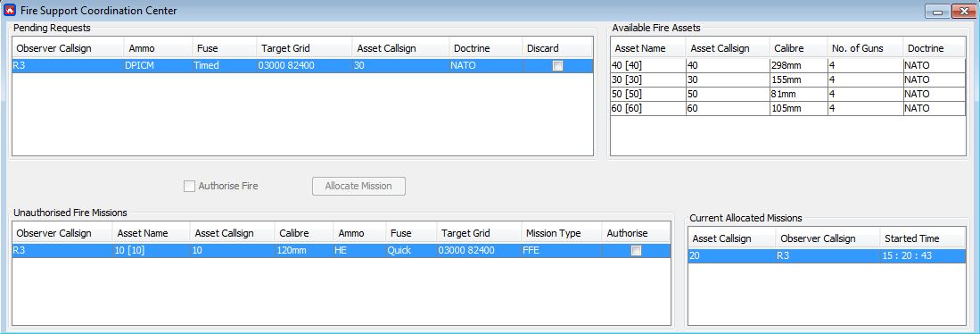The height and width of the screenshot is (334, 980).
Task: Click the Started Time column header
Action: 922,238
